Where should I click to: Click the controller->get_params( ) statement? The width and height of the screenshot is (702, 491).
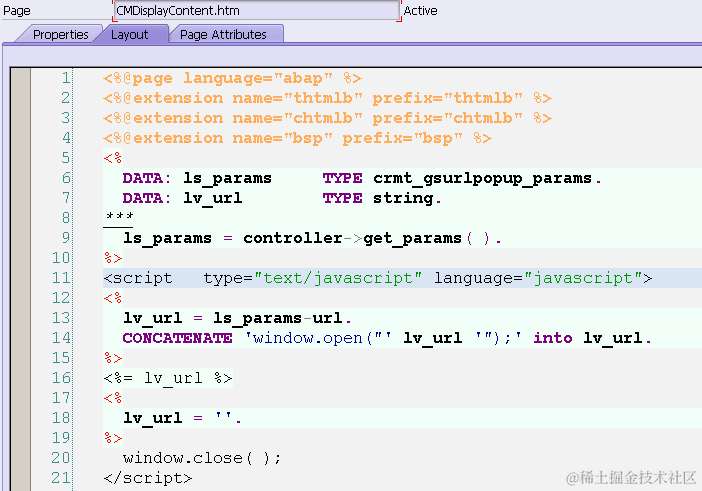(312, 238)
